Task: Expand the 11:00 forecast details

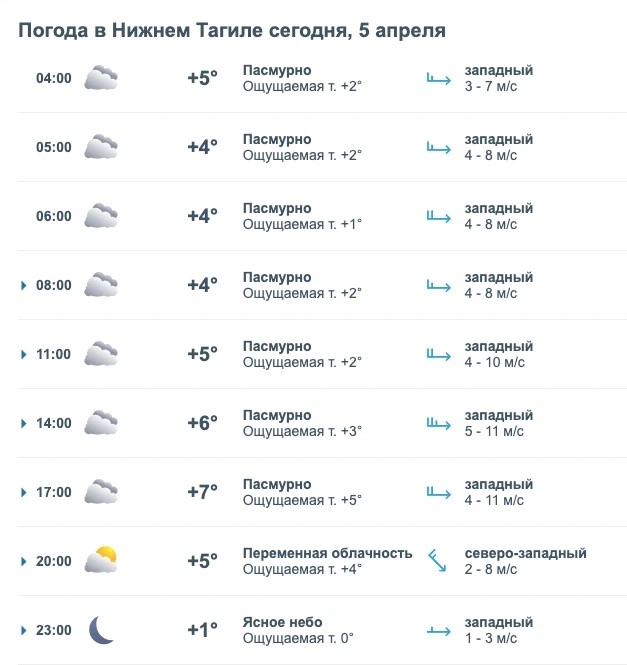Action: 23,355
